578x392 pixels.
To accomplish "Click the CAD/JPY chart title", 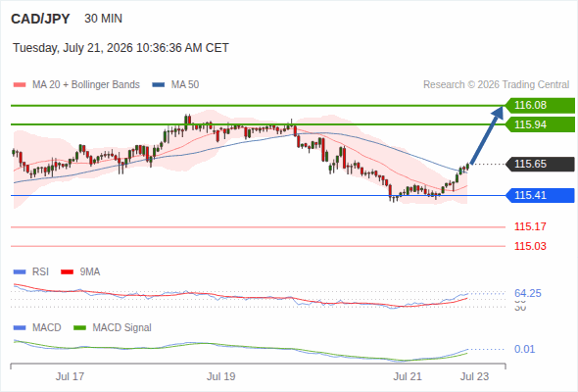I will (40, 19).
